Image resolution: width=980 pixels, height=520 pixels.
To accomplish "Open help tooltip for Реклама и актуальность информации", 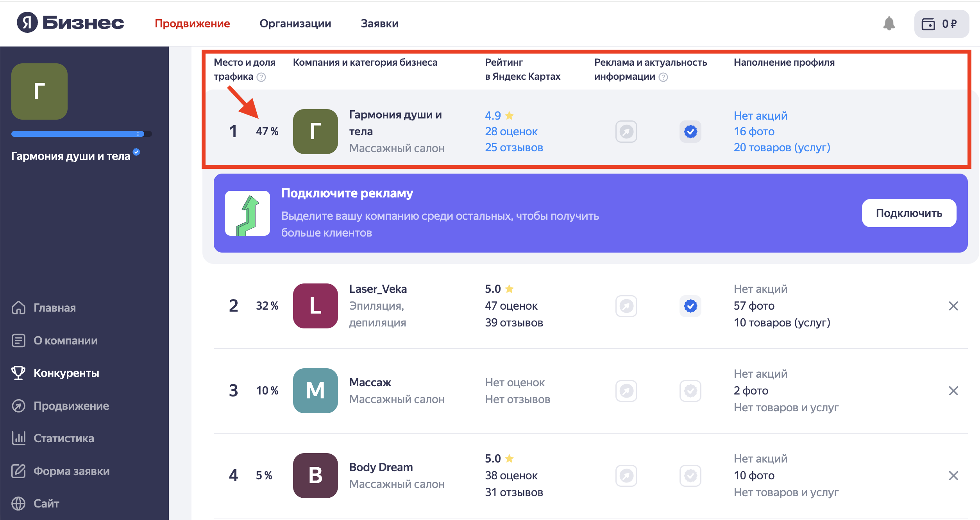I will click(x=663, y=77).
